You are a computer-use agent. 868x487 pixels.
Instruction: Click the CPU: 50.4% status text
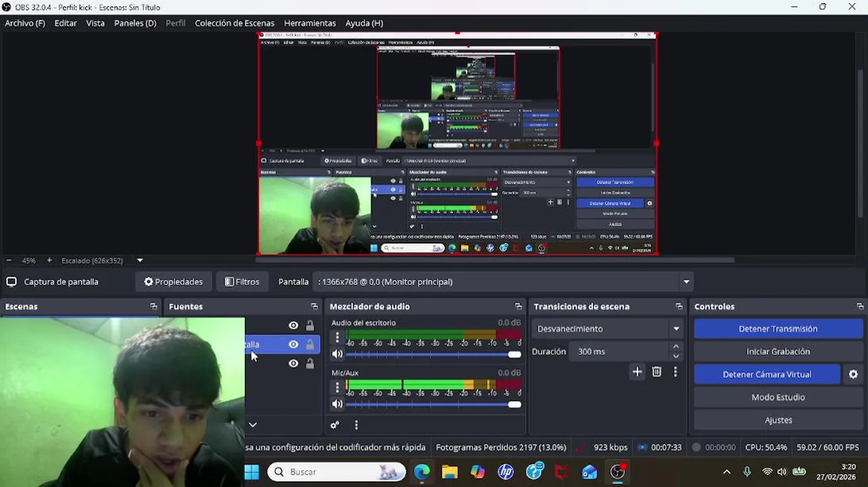click(766, 447)
